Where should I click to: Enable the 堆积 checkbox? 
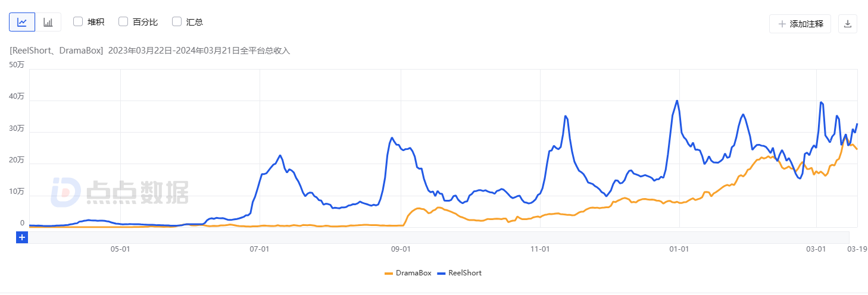coord(78,22)
